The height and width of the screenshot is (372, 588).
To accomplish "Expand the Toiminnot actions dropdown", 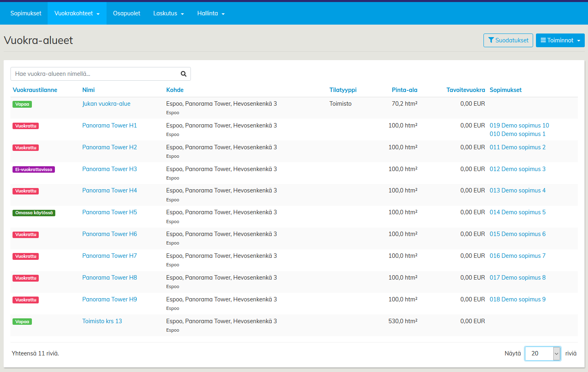I will click(560, 40).
